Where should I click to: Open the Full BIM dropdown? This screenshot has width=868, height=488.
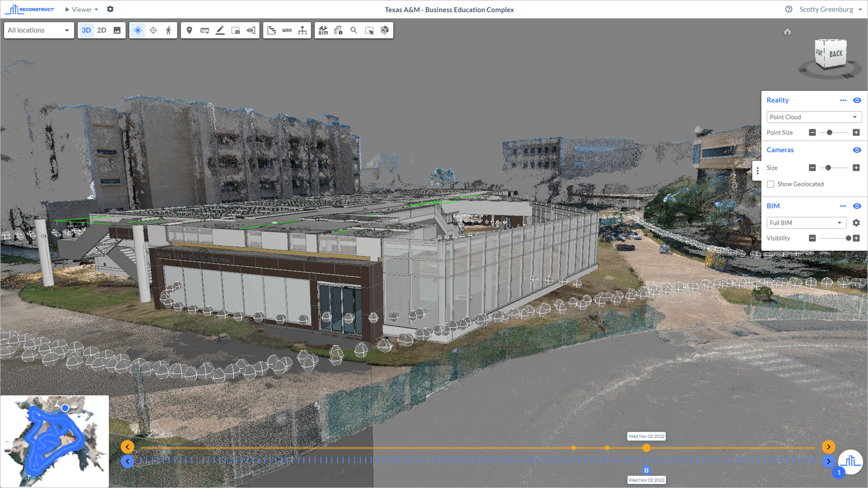click(x=806, y=222)
